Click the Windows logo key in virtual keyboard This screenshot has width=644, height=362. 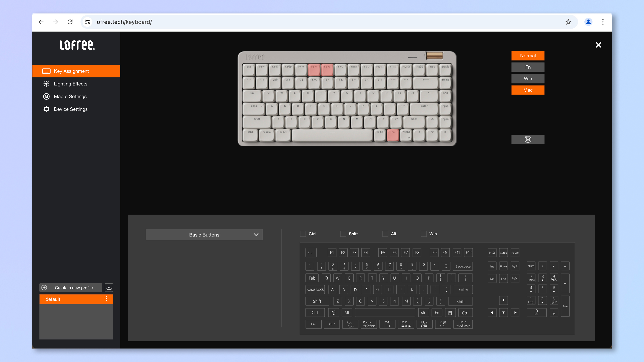coord(333,313)
